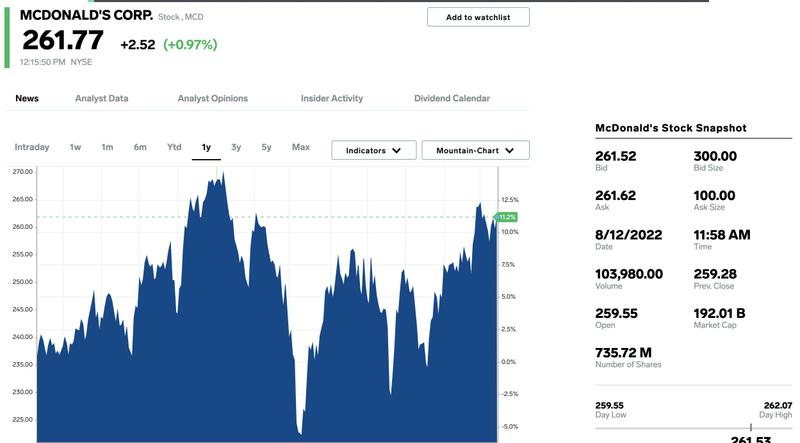This screenshot has height=443, width=800.
Task: Open the Mountain-Chart type dropdown
Action: [x=476, y=151]
